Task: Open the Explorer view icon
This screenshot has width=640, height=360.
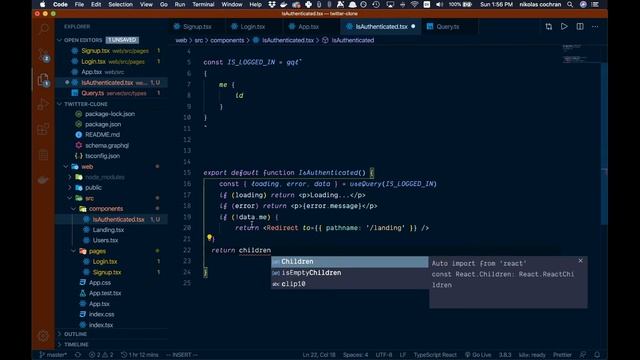Action: tap(43, 80)
